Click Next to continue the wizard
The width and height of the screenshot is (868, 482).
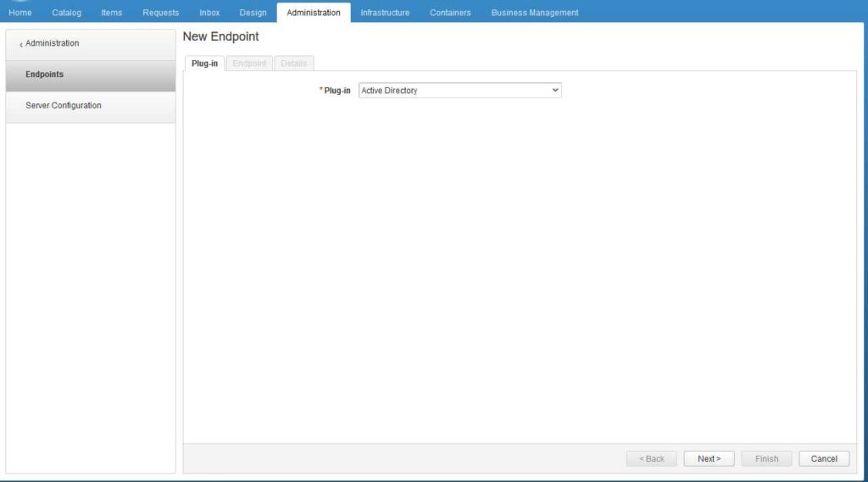709,459
